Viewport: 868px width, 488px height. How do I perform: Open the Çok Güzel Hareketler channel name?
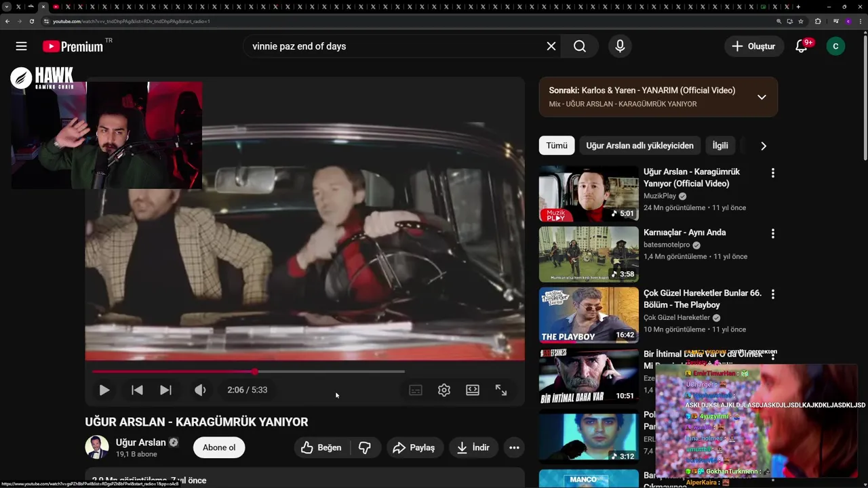tap(677, 317)
